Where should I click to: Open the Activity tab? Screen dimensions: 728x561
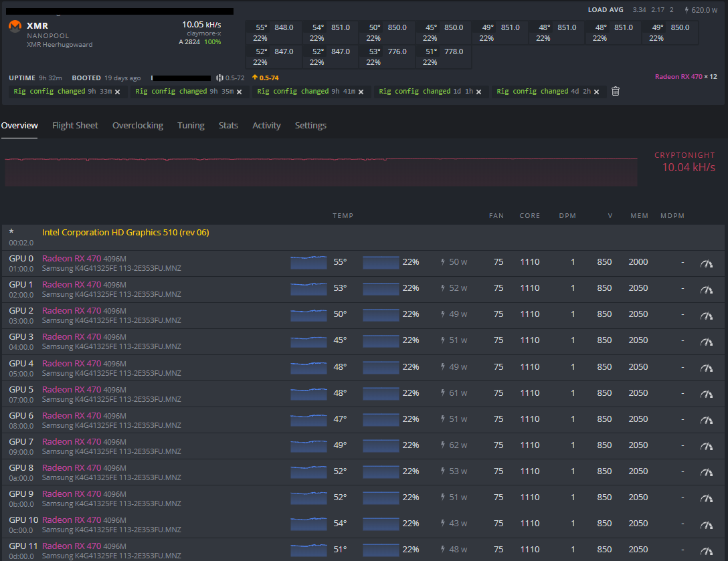point(266,125)
